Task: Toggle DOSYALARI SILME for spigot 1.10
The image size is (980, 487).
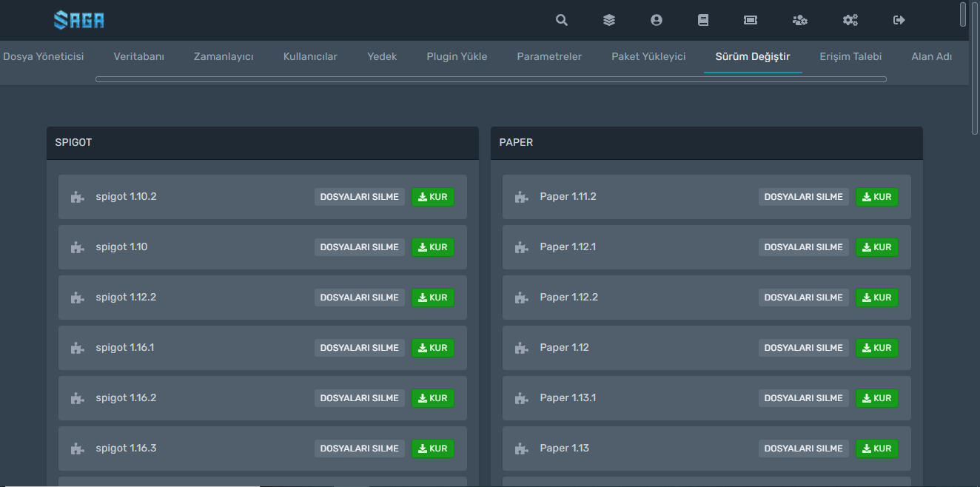Action: pyautogui.click(x=360, y=247)
